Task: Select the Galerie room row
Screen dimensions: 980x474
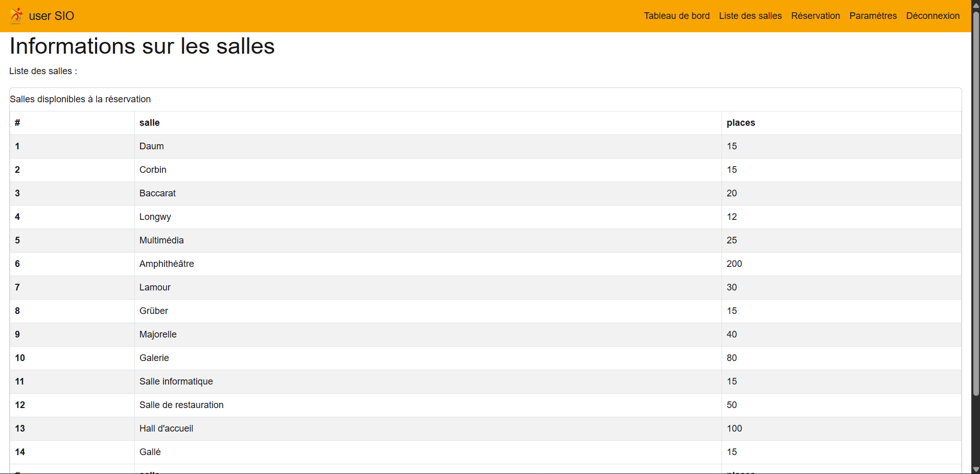Action: click(x=154, y=358)
